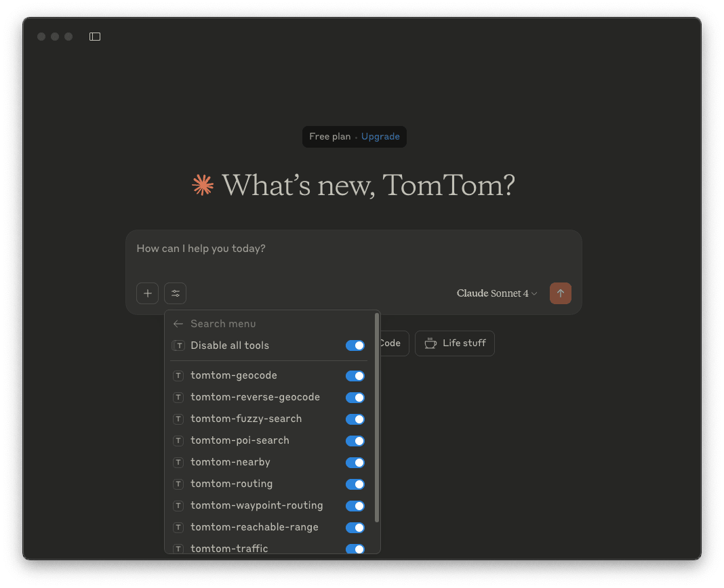The image size is (724, 588).
Task: Click the icon next to tomtom-geocode
Action: (x=178, y=376)
